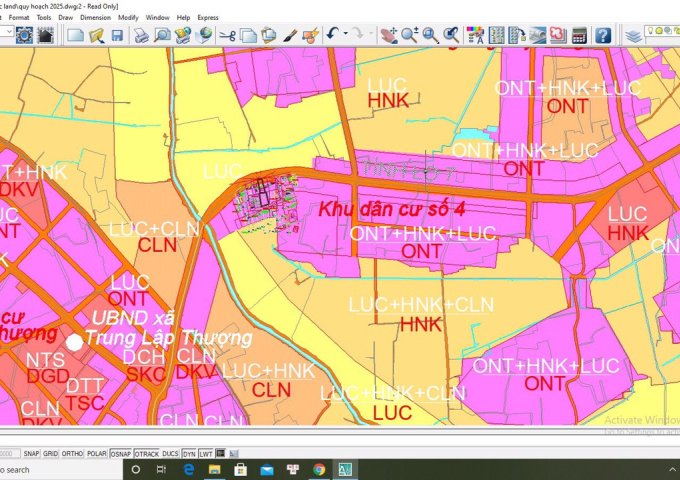Open the Help menu
Image resolution: width=680 pixels, height=480 pixels.
tap(183, 17)
